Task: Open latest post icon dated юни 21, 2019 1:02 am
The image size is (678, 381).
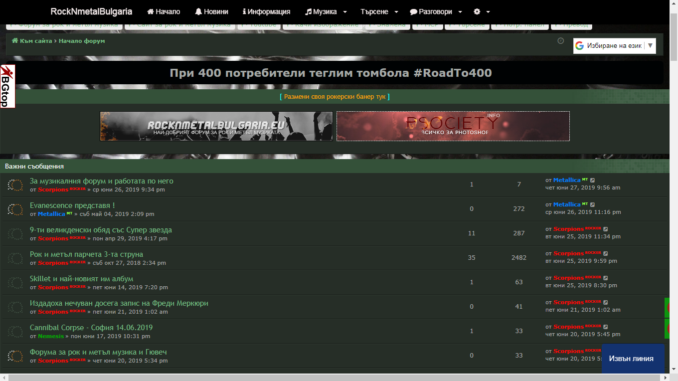Action: click(x=605, y=302)
